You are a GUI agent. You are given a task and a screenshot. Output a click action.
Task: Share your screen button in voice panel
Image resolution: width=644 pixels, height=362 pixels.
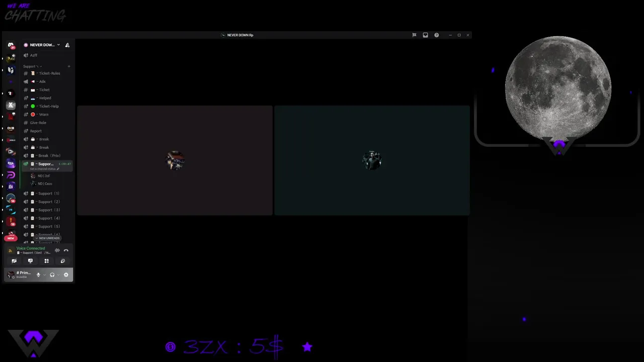[30, 261]
